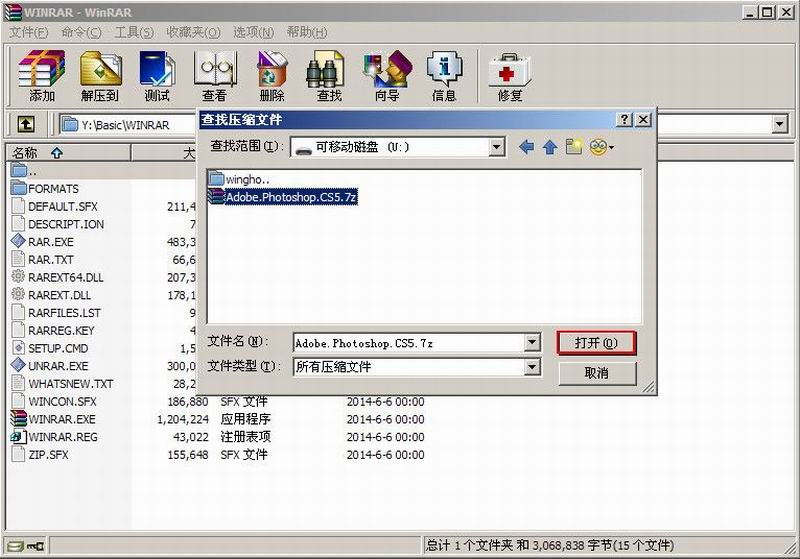Screen dimensions: 800x559
Task: Open the Help (帮助) menu
Action: [307, 33]
